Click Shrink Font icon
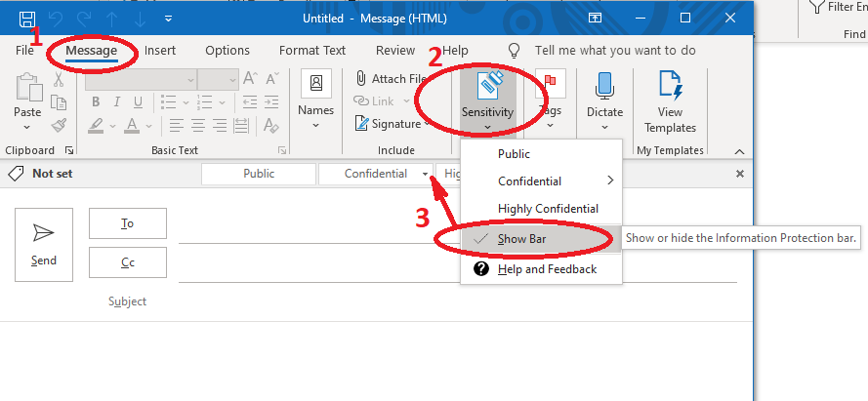868x401 pixels. 272,79
